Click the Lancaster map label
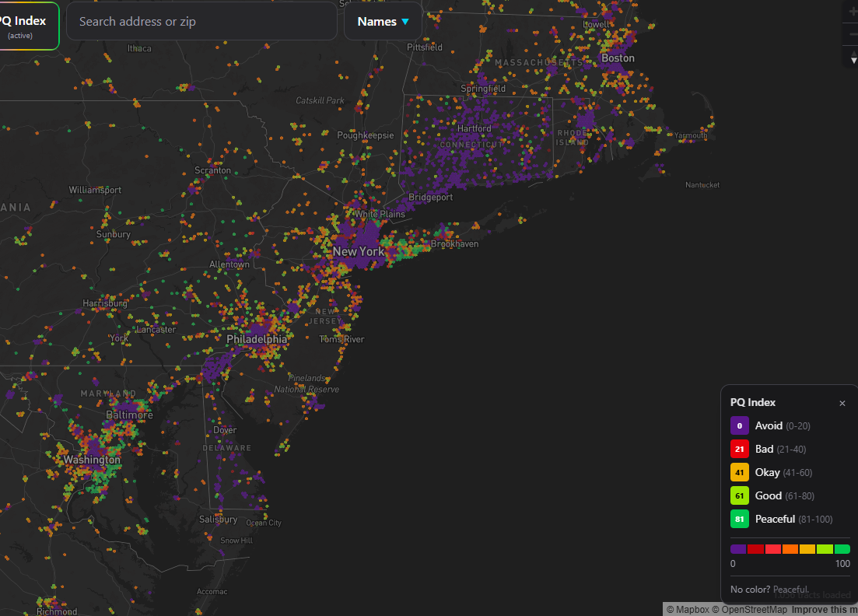858x616 pixels. (x=156, y=329)
